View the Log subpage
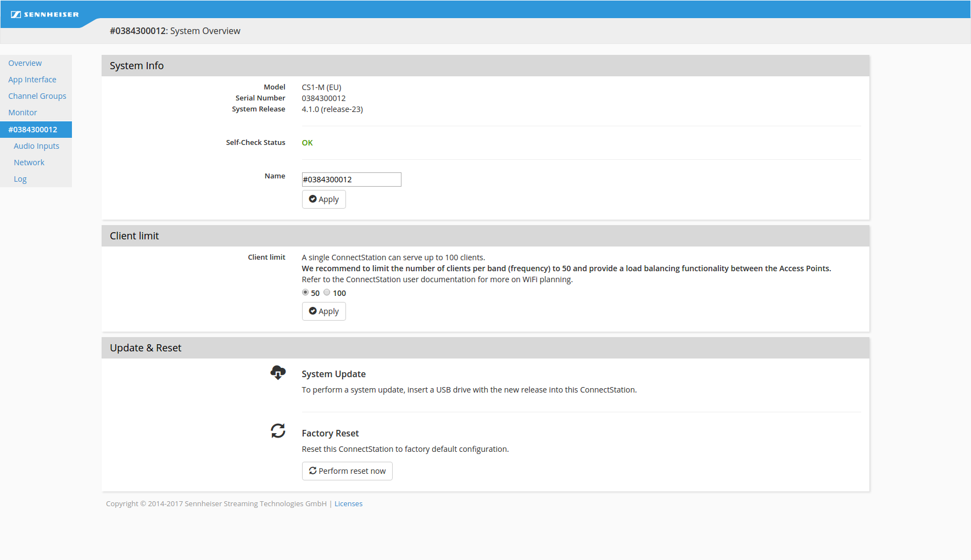The image size is (971, 560). [20, 179]
